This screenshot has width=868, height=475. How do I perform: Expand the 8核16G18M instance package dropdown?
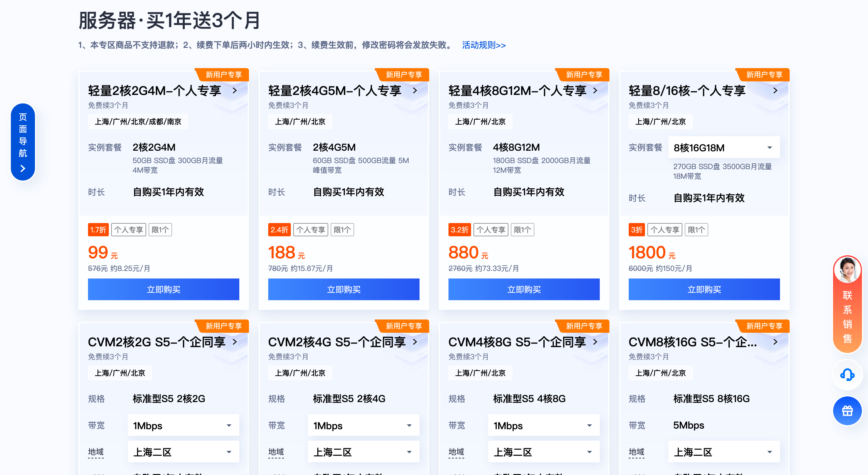724,148
